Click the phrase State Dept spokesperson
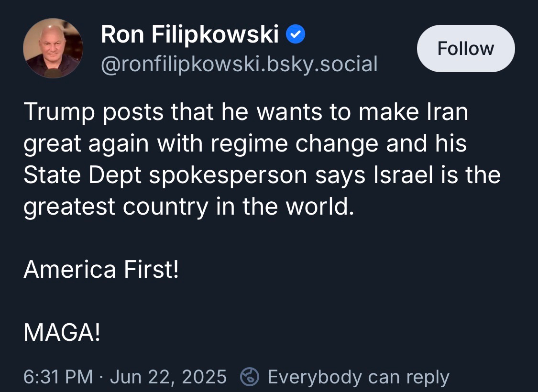Viewport: 538px width, 392px height. (165, 175)
